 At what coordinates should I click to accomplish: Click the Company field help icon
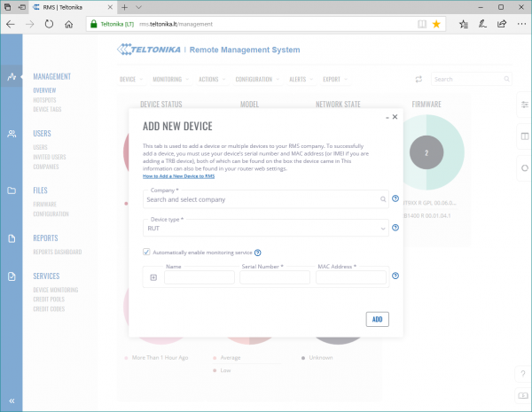point(395,198)
